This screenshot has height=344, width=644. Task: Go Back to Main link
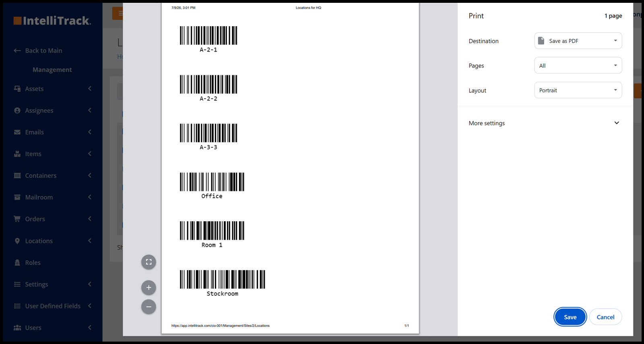pyautogui.click(x=43, y=51)
